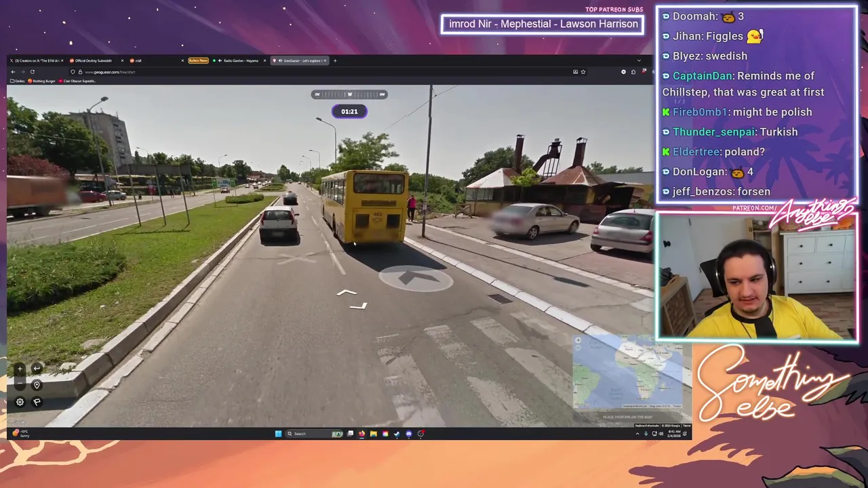
Task: Open the guess mini map
Action: point(627,373)
